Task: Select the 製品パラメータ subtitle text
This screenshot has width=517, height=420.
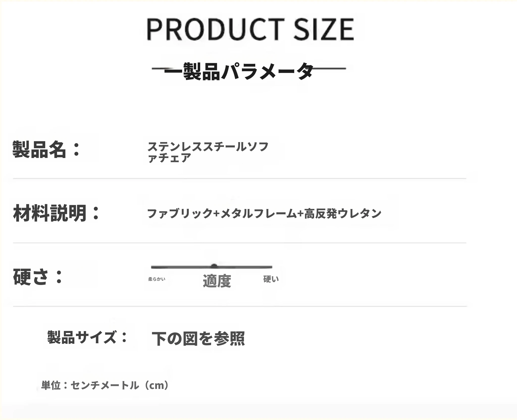Action: (x=239, y=71)
